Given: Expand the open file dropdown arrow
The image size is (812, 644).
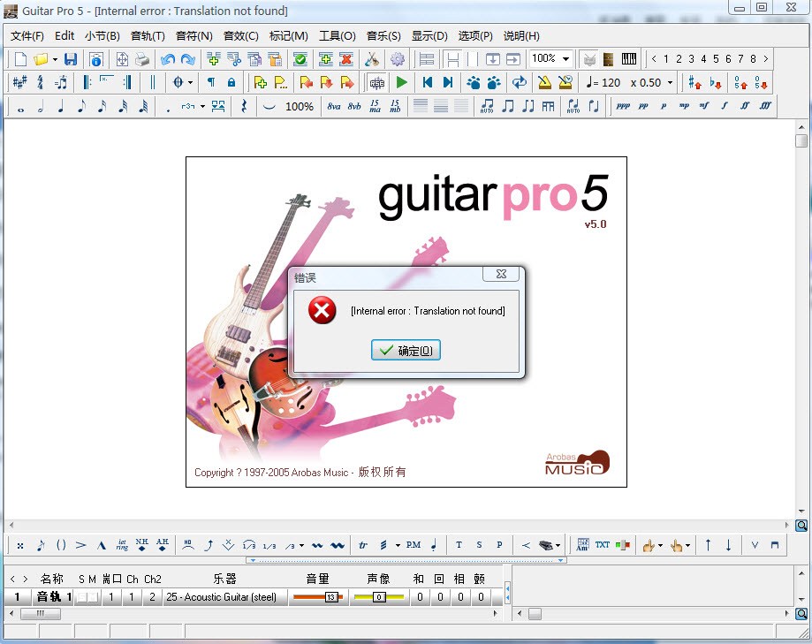Looking at the screenshot, I should point(55,59).
